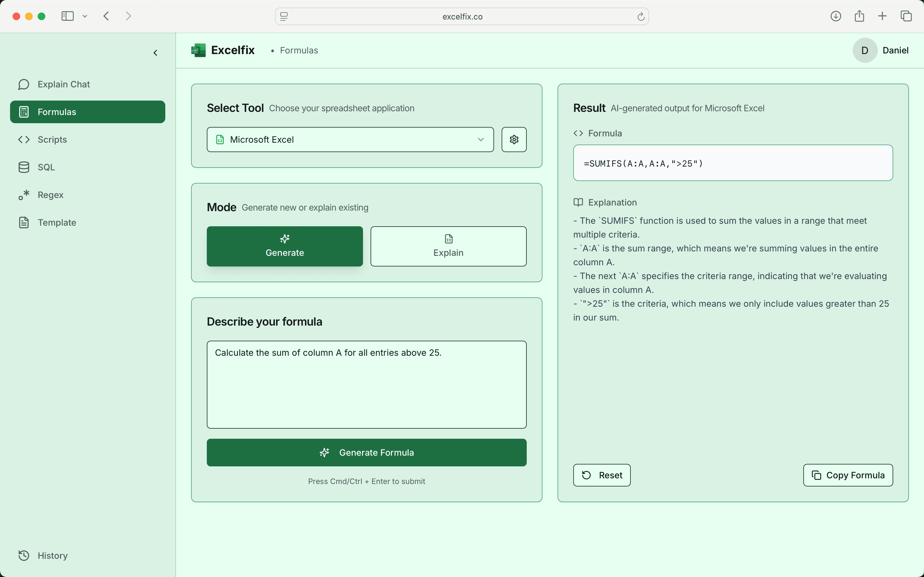Click the Result heading
The width and height of the screenshot is (924, 577).
589,108
